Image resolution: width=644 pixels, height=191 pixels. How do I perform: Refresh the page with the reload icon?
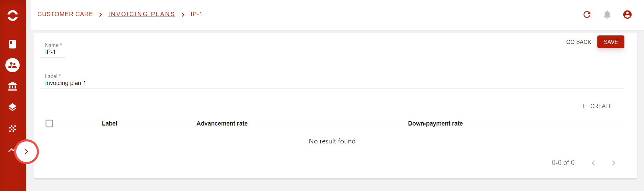point(587,15)
